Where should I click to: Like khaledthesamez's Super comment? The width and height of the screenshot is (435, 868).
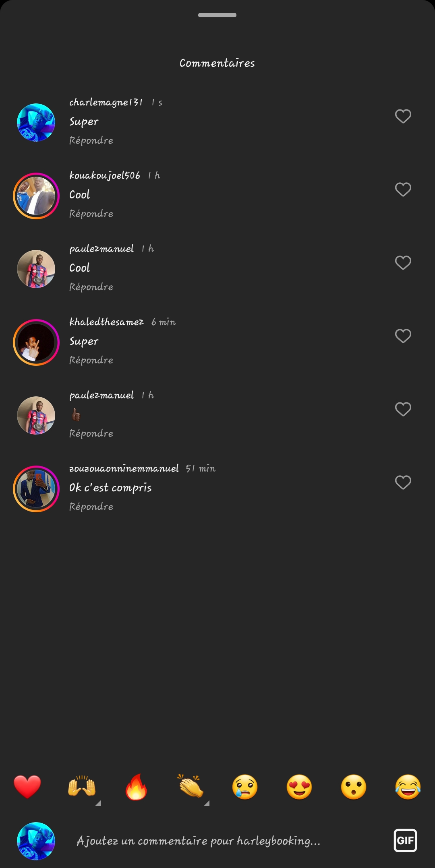(403, 336)
